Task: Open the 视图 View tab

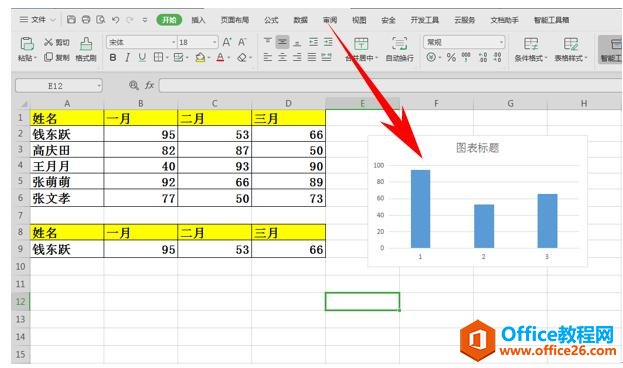Action: 359,19
